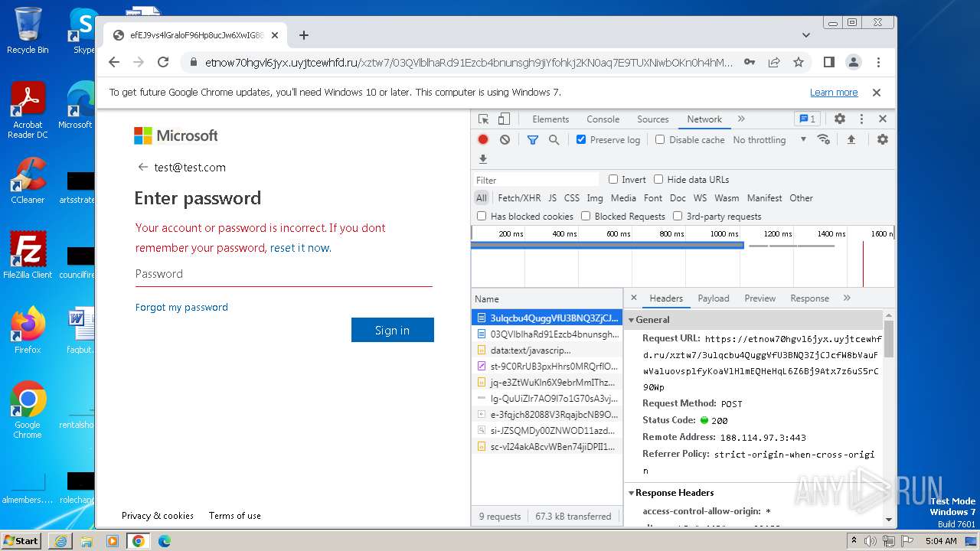Open Chrome tab search dropdown arrow
The image size is (980, 551).
pos(806,35)
